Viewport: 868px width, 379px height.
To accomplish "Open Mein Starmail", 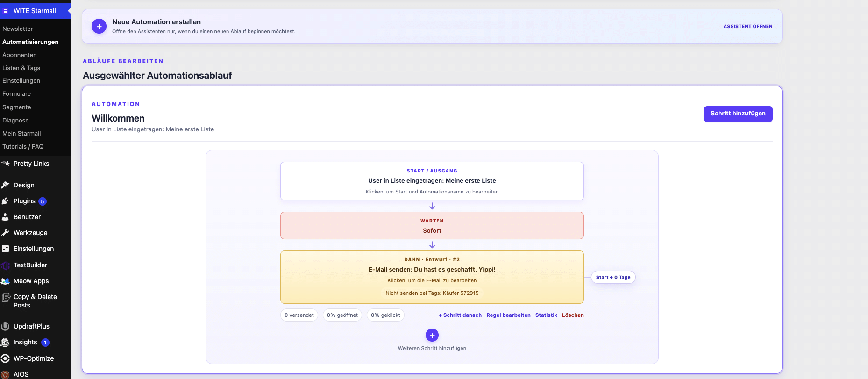I will (21, 133).
